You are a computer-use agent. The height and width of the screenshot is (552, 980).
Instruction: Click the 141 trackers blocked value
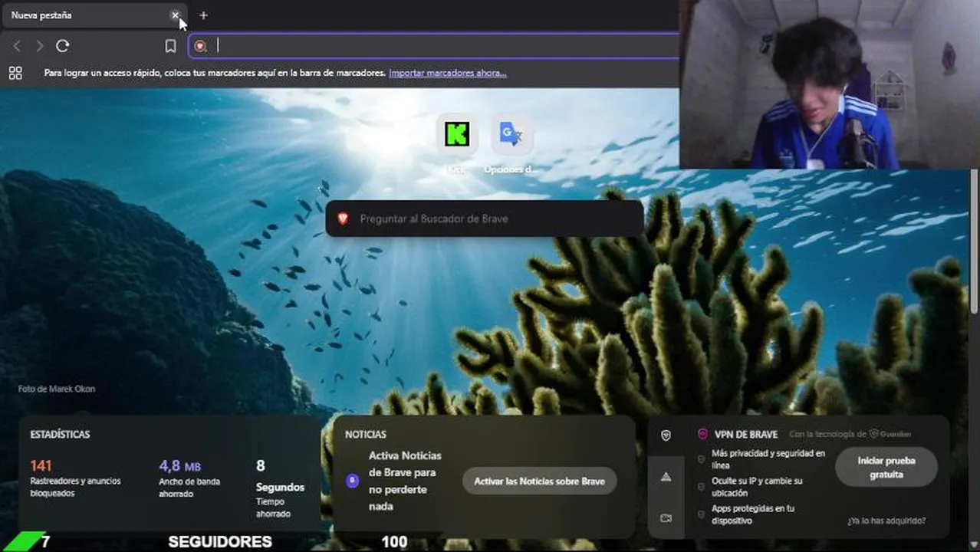[x=41, y=465]
